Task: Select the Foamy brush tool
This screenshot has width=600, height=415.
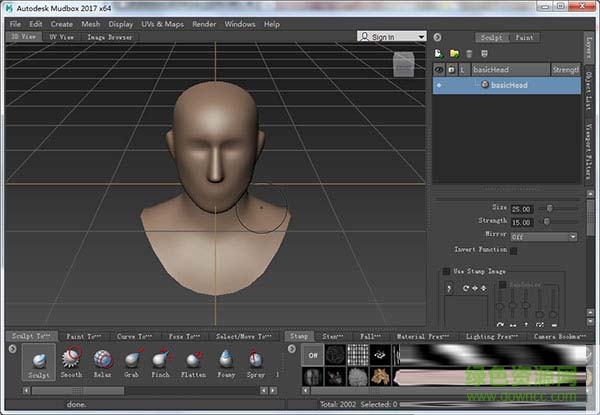Action: (x=224, y=359)
